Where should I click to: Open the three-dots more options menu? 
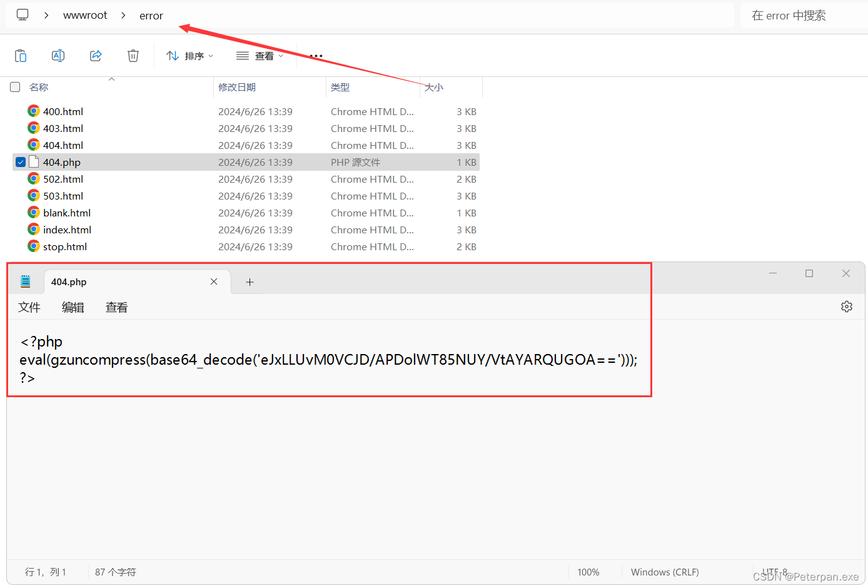(316, 56)
